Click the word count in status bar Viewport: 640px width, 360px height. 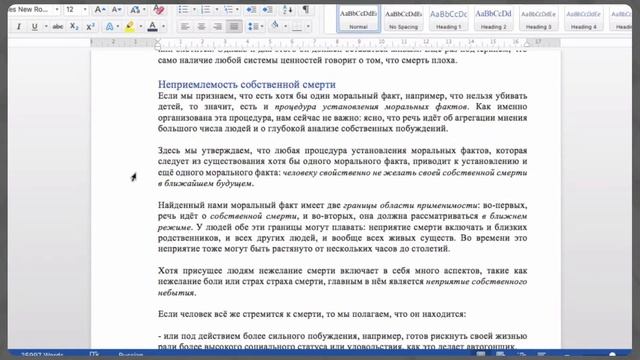click(42, 355)
